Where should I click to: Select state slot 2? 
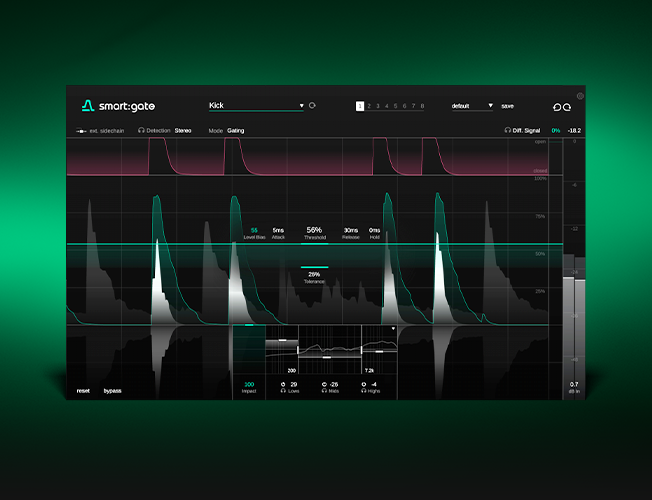click(369, 106)
